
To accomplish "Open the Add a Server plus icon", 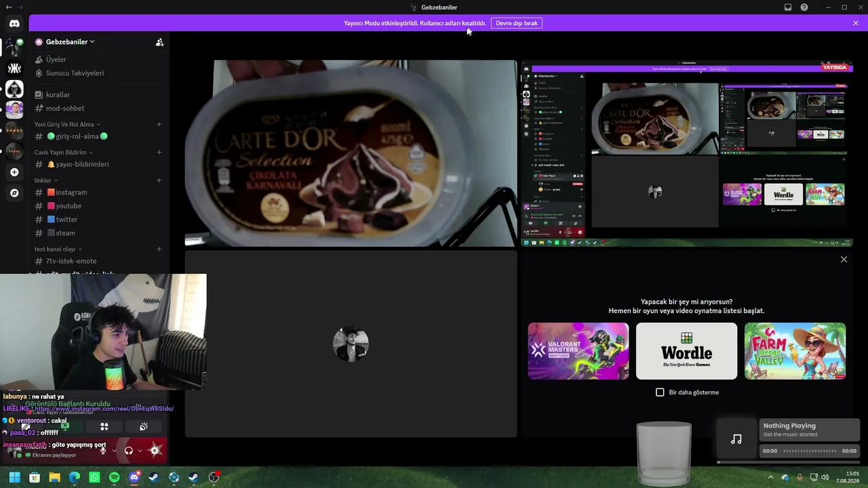I will [x=14, y=172].
